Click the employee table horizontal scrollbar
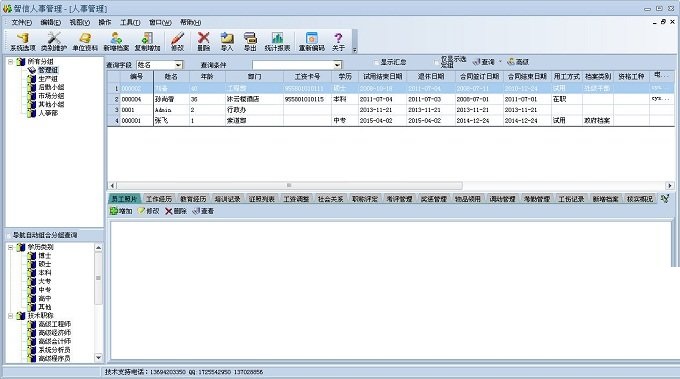The image size is (680, 379). click(389, 186)
